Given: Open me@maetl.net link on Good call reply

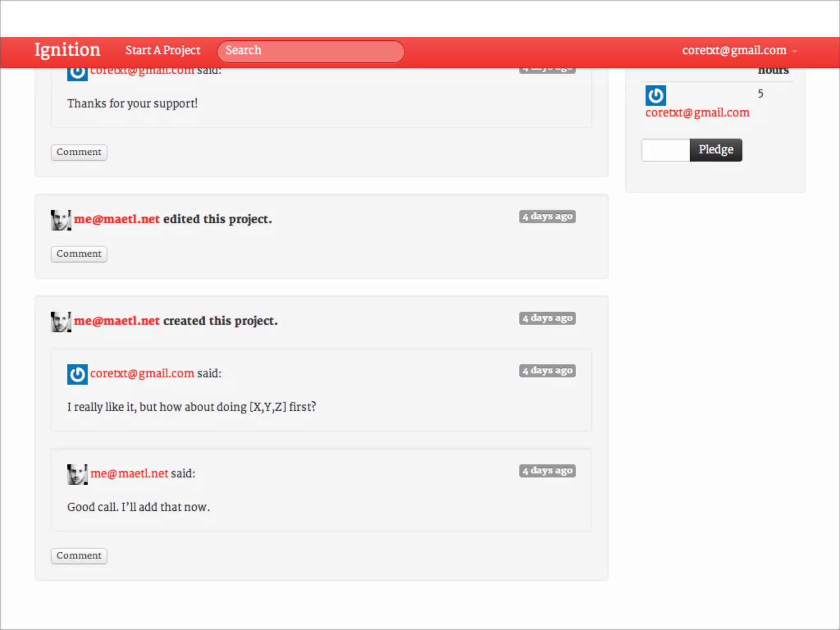Looking at the screenshot, I should click(129, 473).
